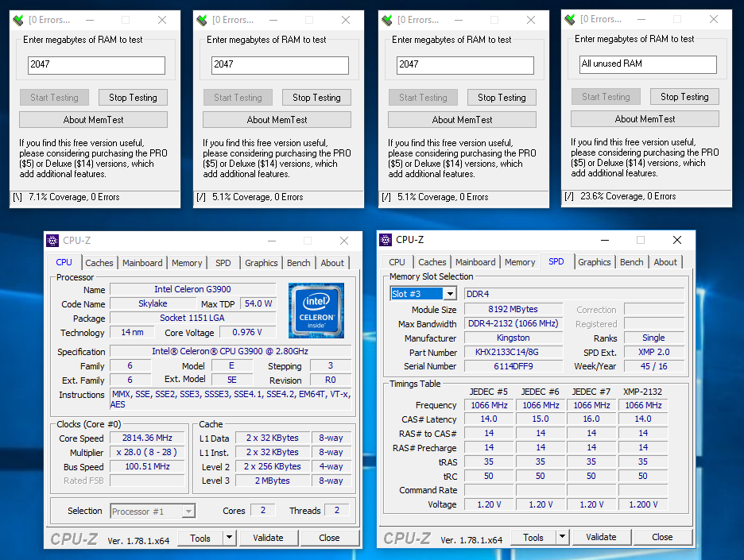Viewport: 744px width, 560px height.
Task: Click the Kingston manufacturer value
Action: [513, 338]
